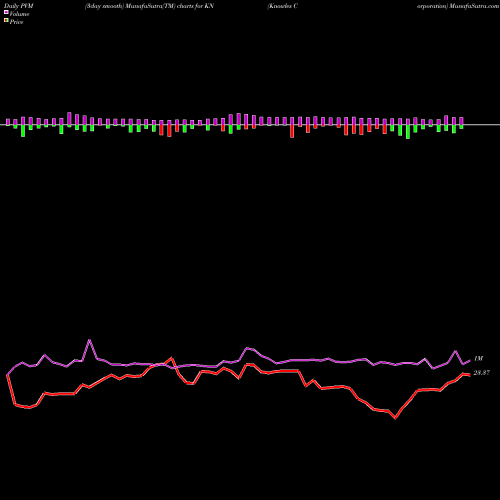Click the '28.87' price line end value
500x500 pixels.
[x=482, y=373]
